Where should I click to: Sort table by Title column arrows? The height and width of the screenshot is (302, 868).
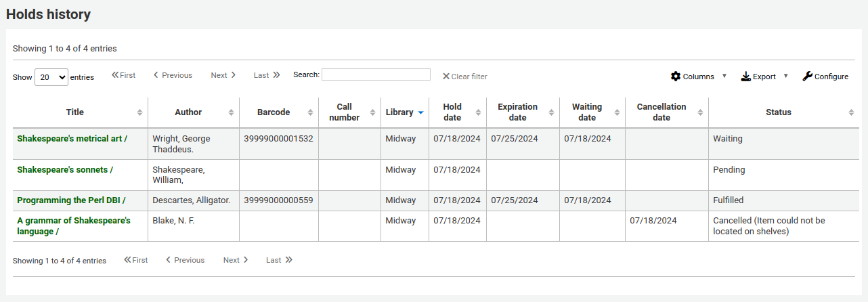139,112
